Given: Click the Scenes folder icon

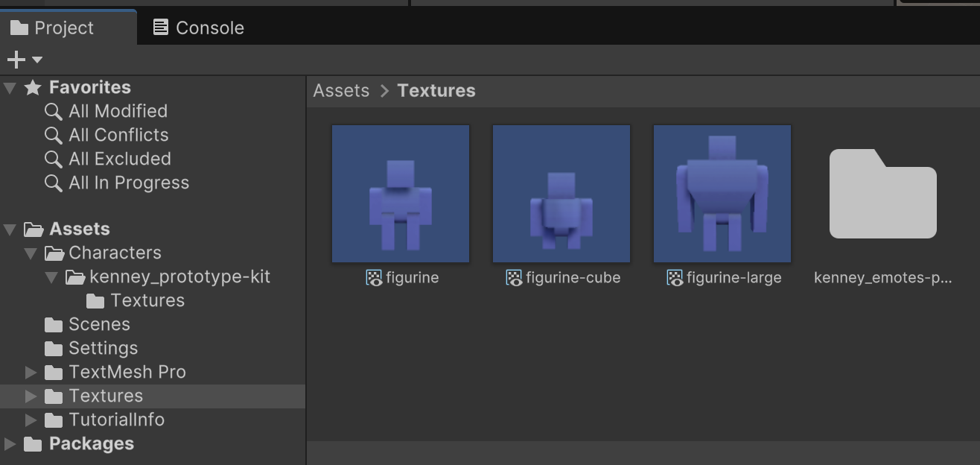Looking at the screenshot, I should 54,325.
